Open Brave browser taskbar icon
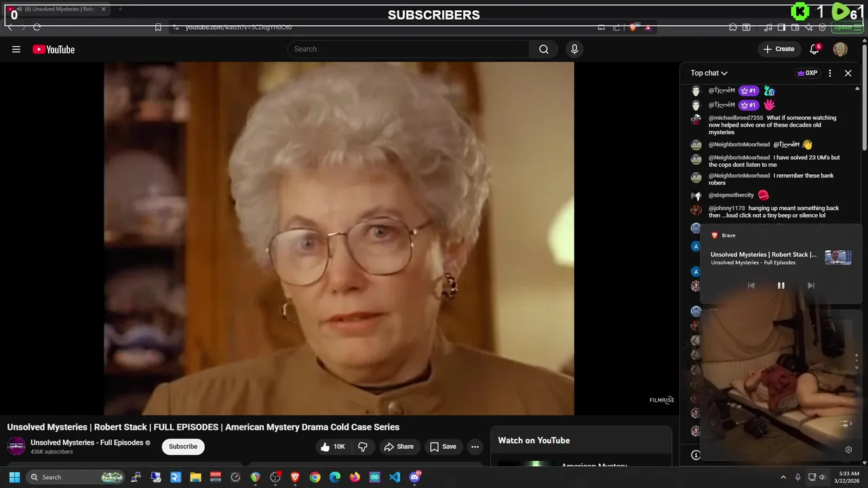The height and width of the screenshot is (488, 868). [x=295, y=477]
